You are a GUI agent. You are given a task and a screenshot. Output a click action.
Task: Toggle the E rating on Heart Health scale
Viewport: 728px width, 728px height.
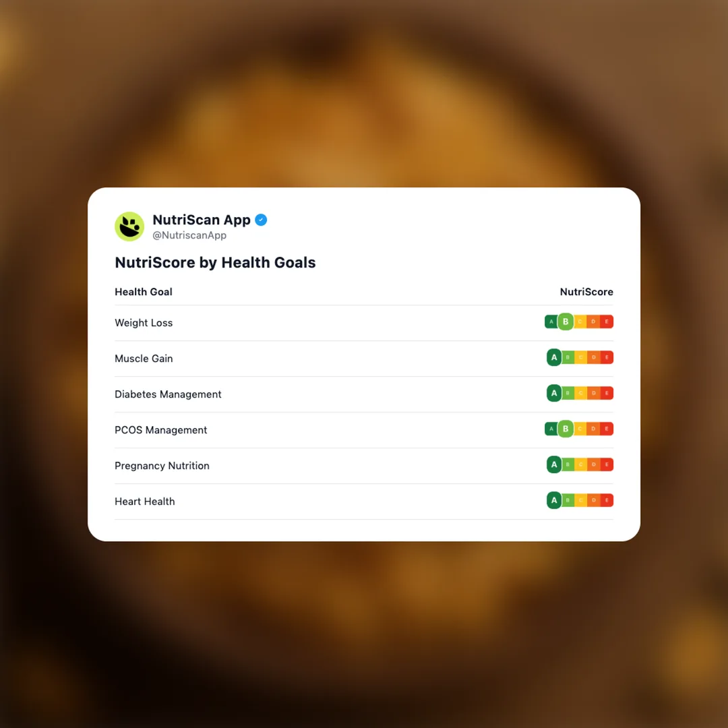point(608,500)
